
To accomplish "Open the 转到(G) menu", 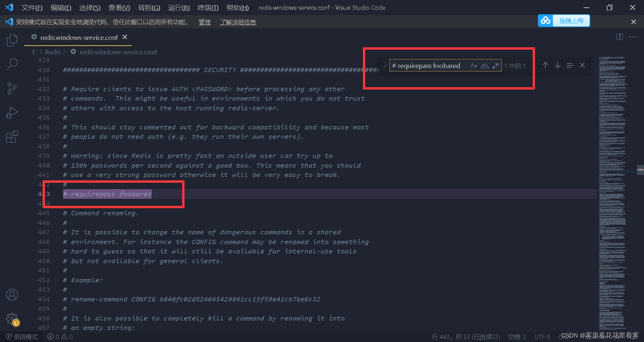I will (149, 7).
